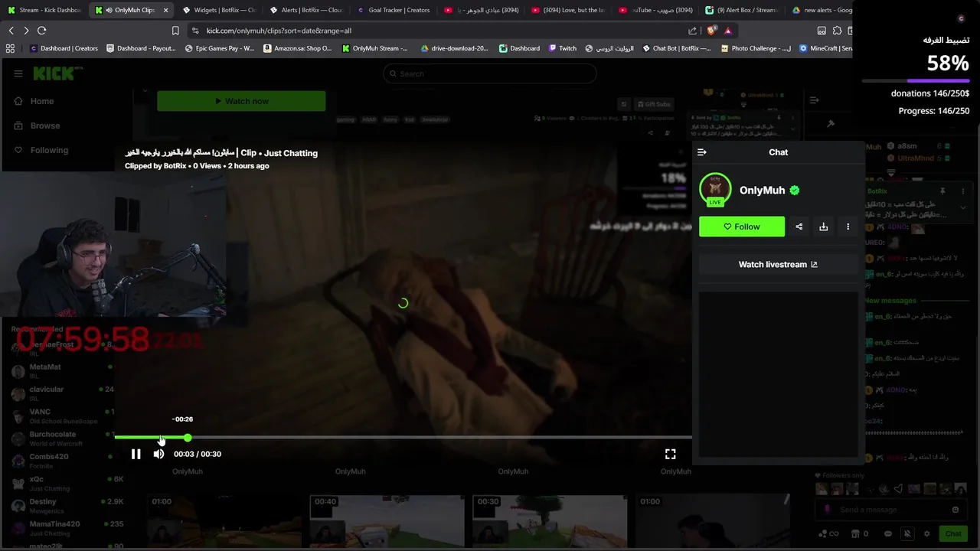This screenshot has width=980, height=551.
Task: Open the browser apps grid icon
Action: click(10, 48)
